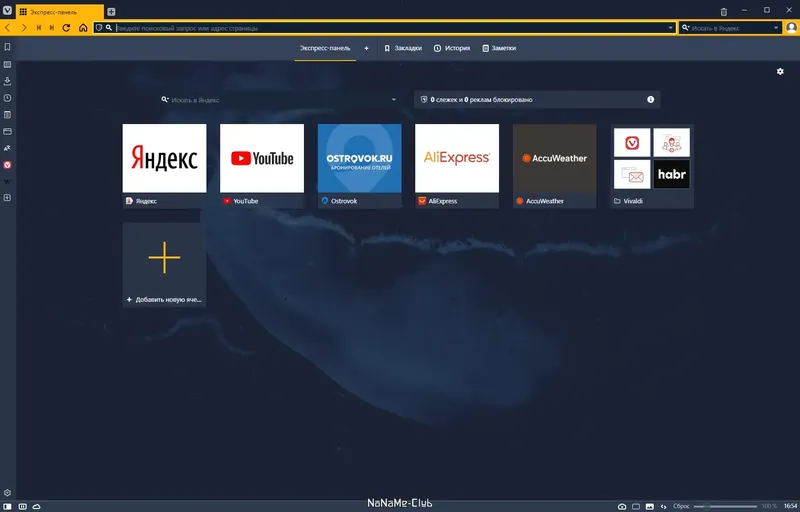Image resolution: width=800 pixels, height=512 pixels.
Task: Click the habr thumbnail in Vivaldi folder
Action: tap(671, 174)
